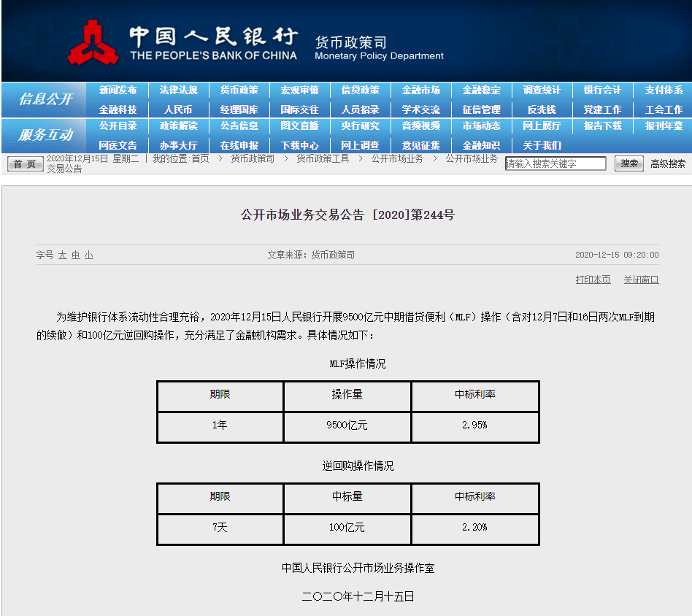Click the 服务互动 section header
The image size is (692, 616).
(45, 134)
